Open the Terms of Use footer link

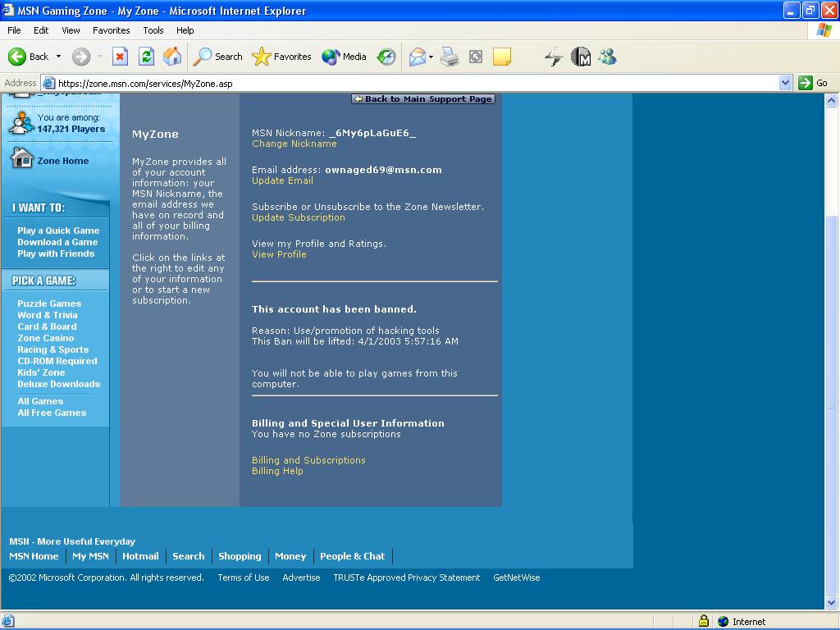tap(243, 577)
